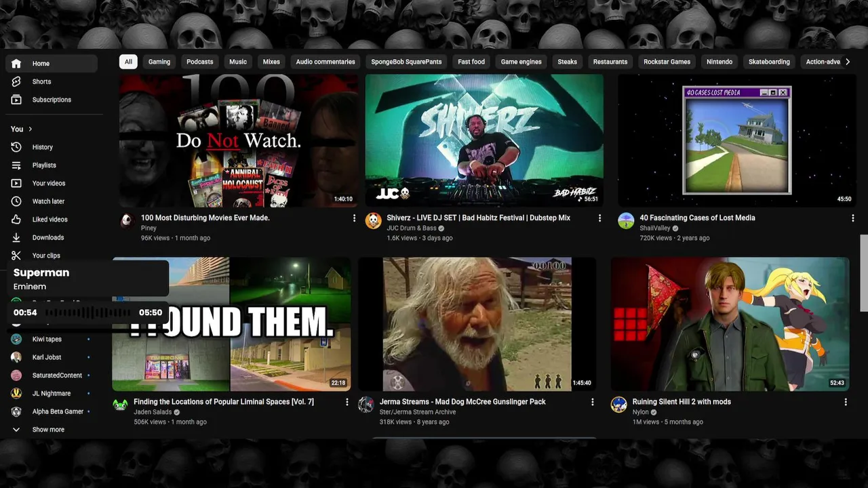
Task: Click the 05:50 track duration label
Action: pos(151,312)
